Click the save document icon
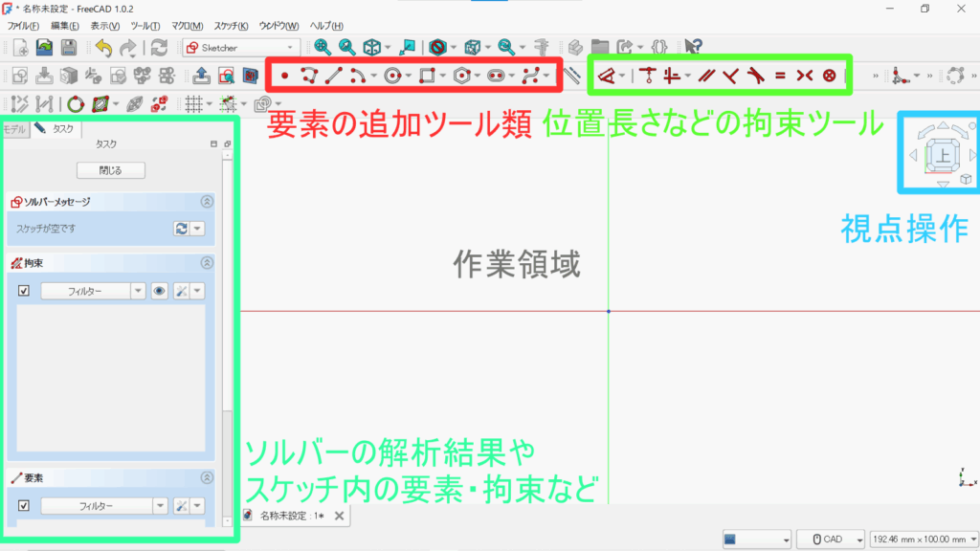This screenshot has height=551, width=980. pyautogui.click(x=69, y=47)
